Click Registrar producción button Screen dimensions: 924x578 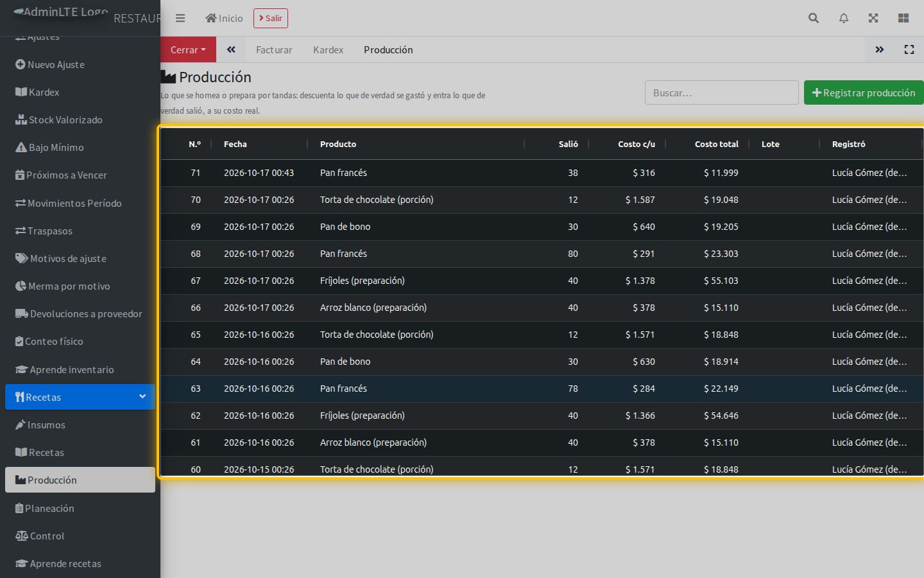point(864,92)
